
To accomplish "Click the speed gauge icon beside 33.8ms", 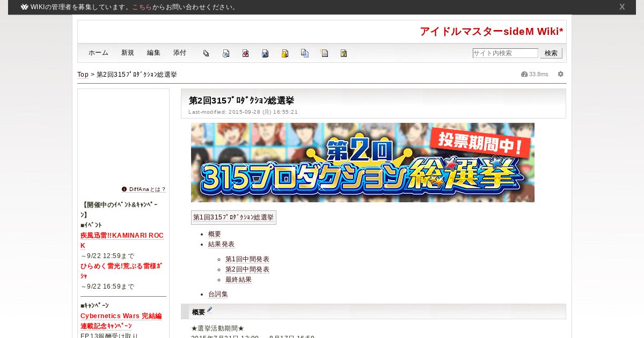I will point(524,74).
